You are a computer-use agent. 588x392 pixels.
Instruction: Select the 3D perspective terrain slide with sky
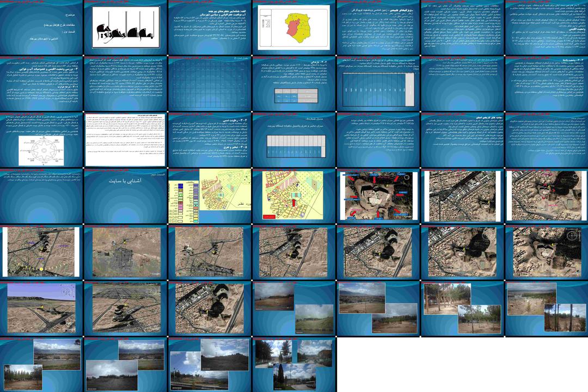point(41,309)
